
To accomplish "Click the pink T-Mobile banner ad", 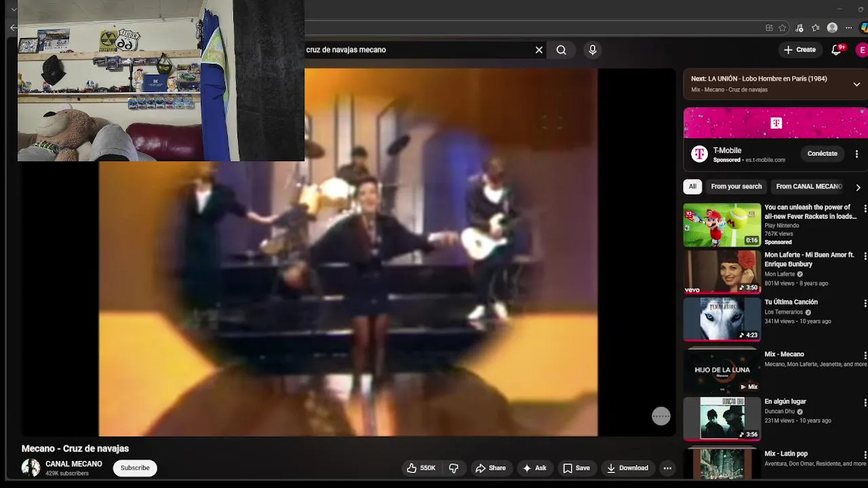I will point(776,123).
